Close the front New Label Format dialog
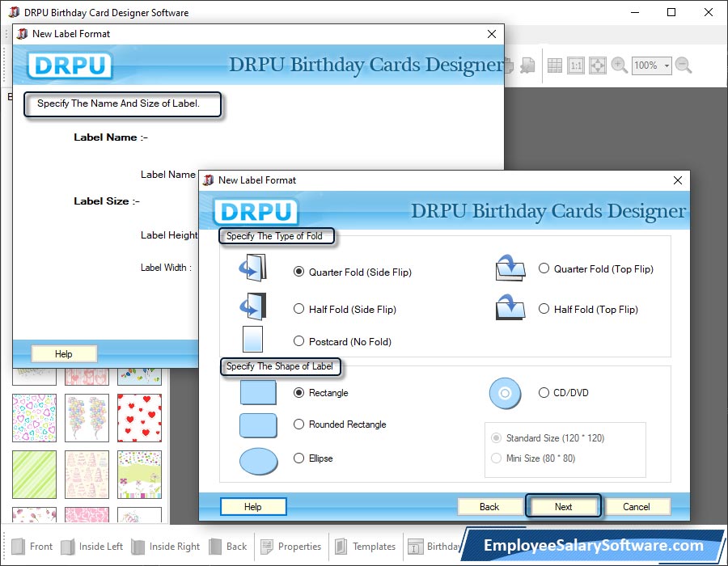 (x=677, y=180)
